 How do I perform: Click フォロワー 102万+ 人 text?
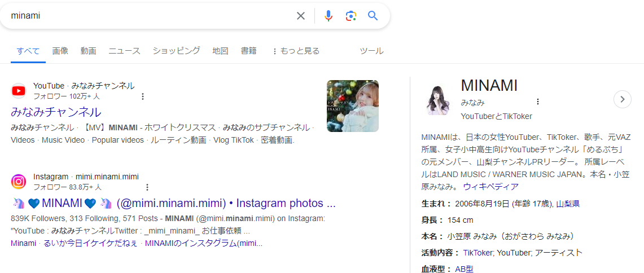[66, 96]
